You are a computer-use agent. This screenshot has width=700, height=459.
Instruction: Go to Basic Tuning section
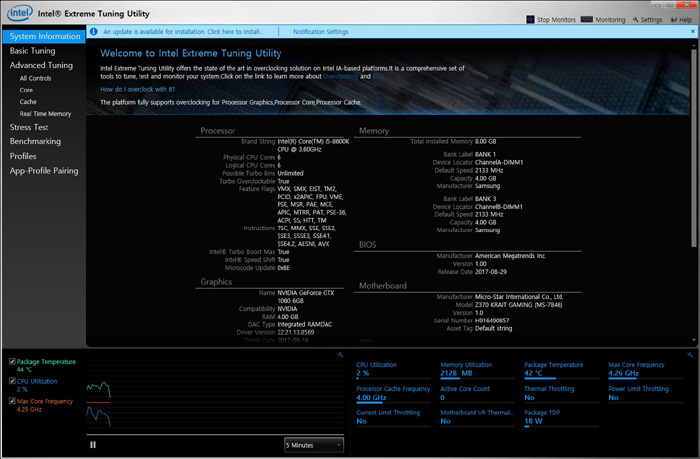tap(33, 51)
